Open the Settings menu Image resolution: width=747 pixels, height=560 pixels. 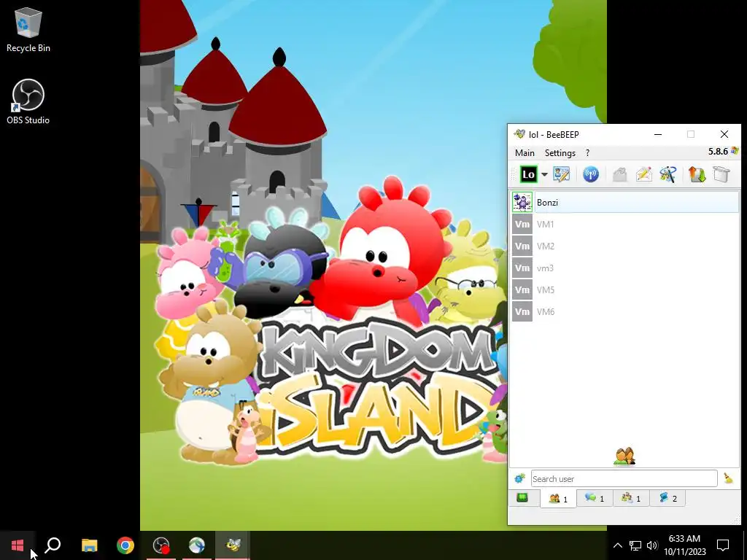point(560,153)
